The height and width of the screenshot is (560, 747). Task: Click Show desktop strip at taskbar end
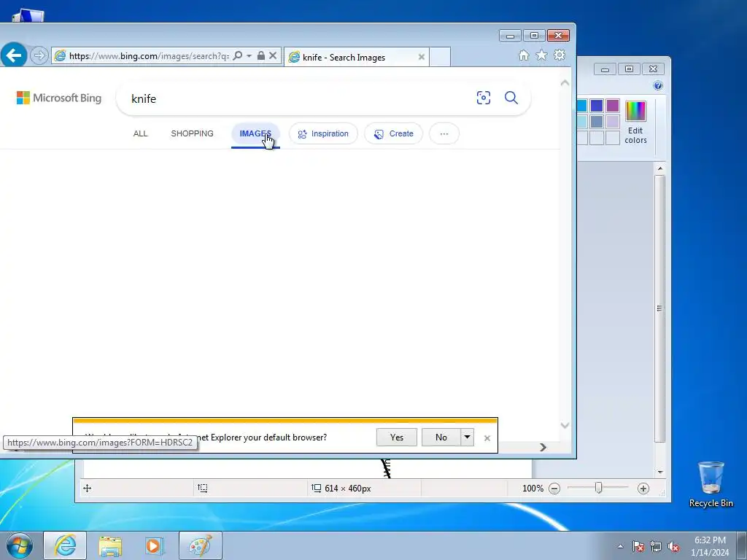[742, 545]
